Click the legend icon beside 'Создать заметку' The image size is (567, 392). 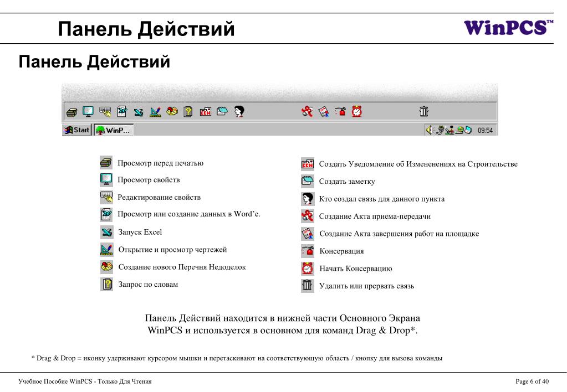pyautogui.click(x=308, y=181)
